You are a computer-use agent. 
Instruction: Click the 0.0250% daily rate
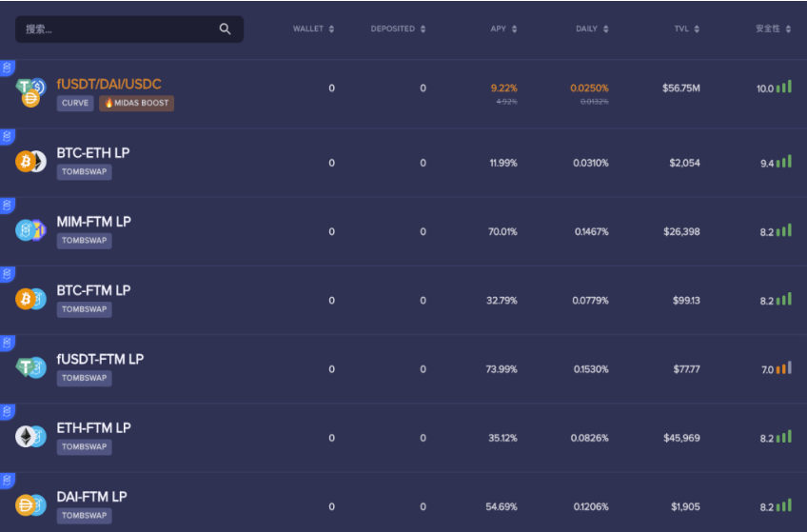[589, 88]
